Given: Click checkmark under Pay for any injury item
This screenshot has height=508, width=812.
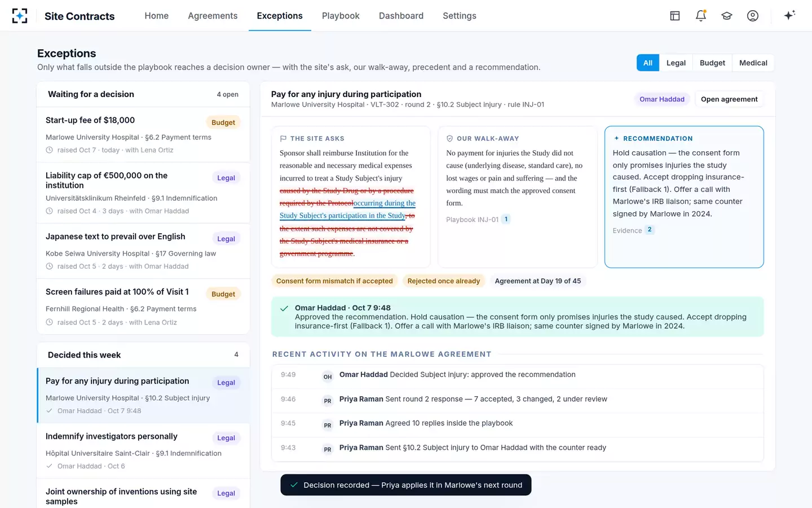Looking at the screenshot, I should click(50, 411).
